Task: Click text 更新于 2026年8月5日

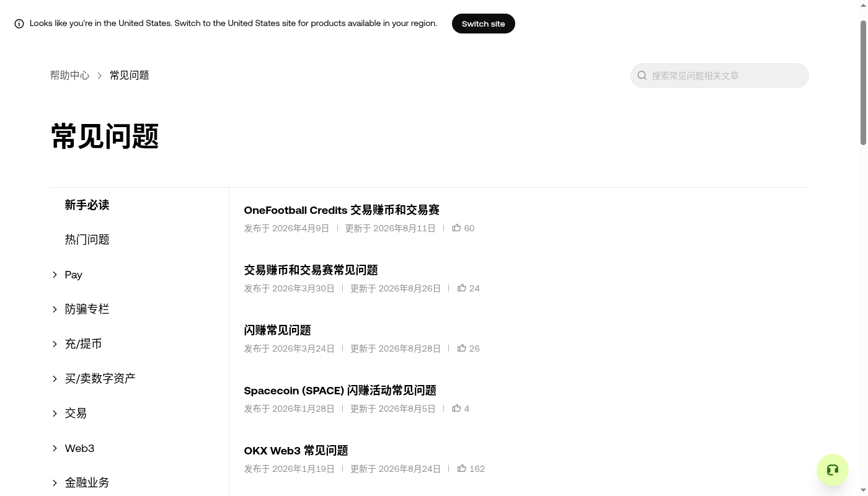Action: click(393, 409)
